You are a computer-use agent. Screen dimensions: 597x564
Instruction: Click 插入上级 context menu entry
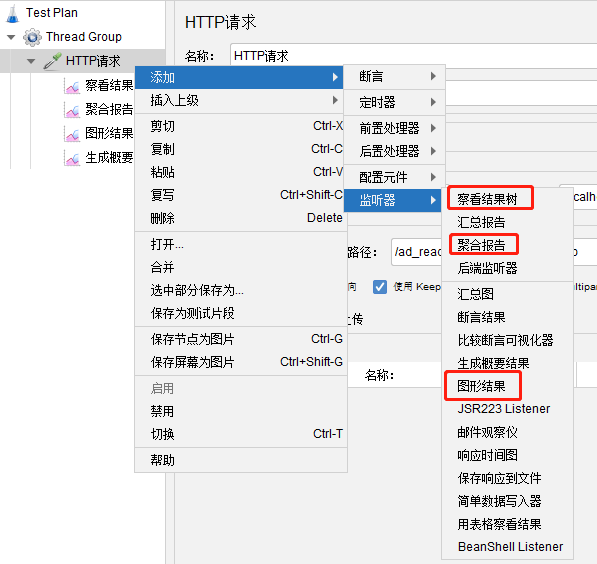(x=241, y=101)
